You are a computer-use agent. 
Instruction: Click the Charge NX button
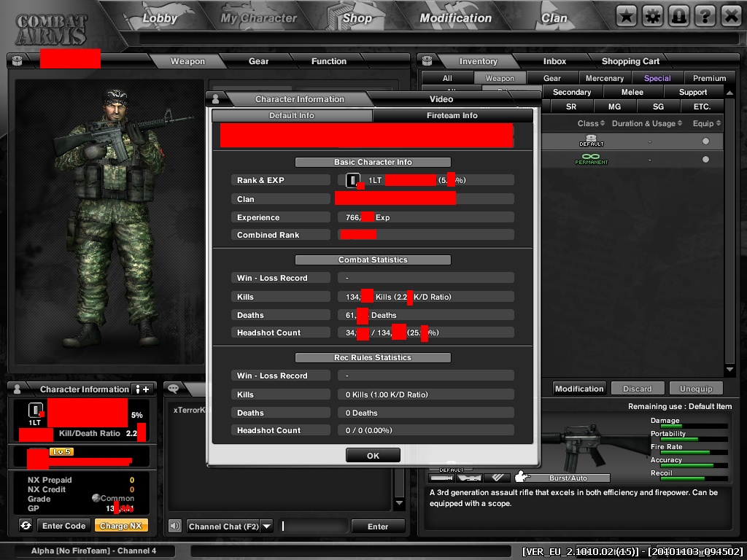pyautogui.click(x=121, y=526)
